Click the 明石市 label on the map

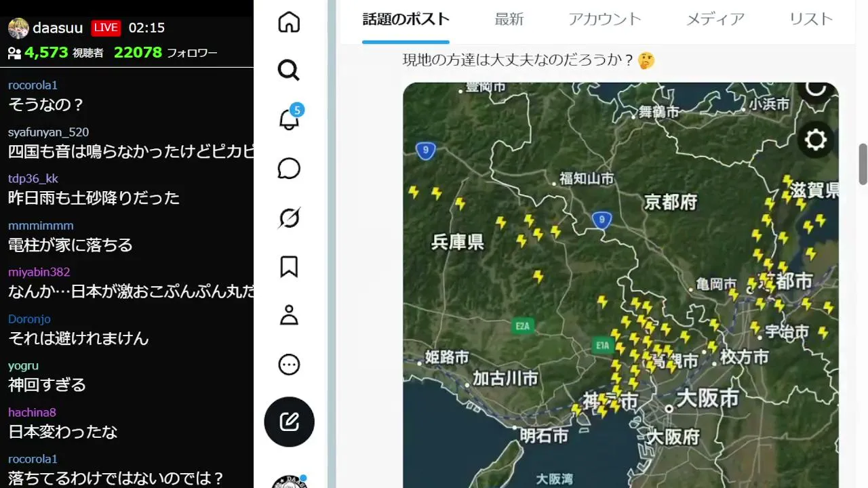544,435
